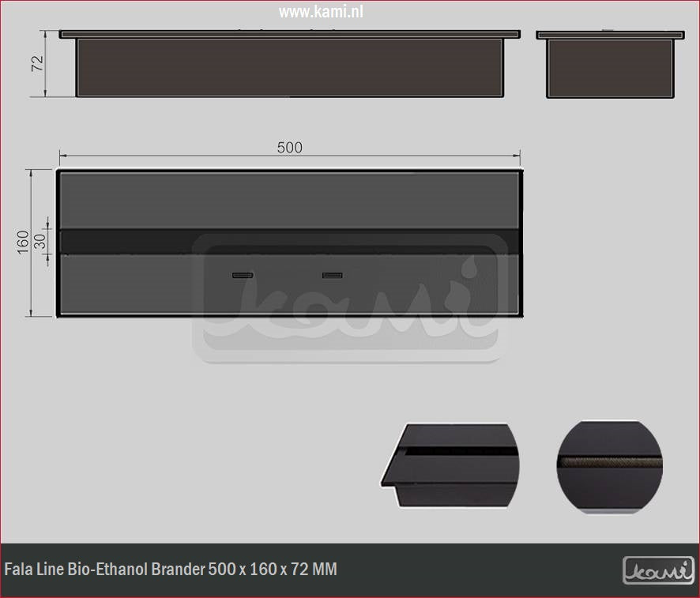Click the 30 slot-width dimension label
700x598 pixels.
tap(42, 243)
